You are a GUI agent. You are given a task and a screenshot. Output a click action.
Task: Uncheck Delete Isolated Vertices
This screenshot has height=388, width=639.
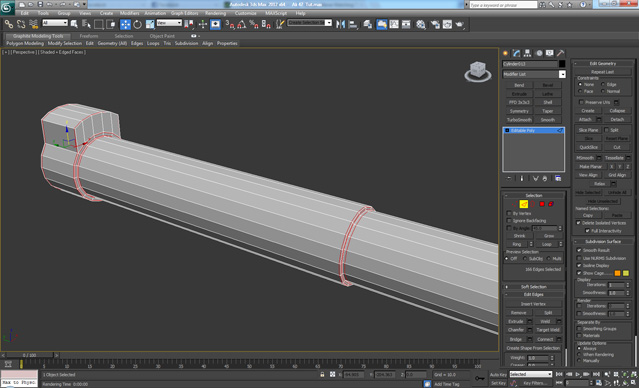(x=578, y=223)
